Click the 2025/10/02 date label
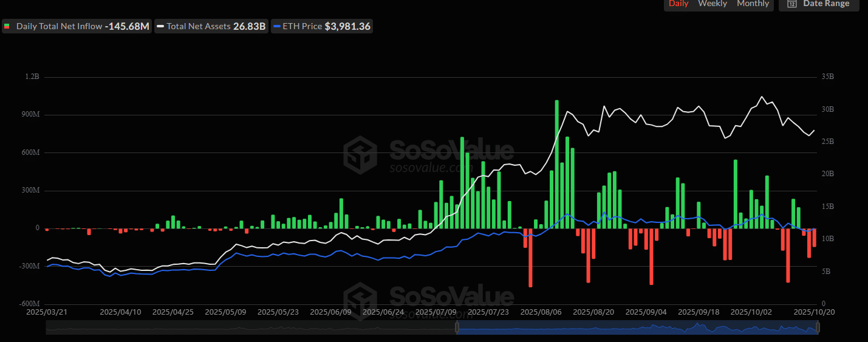The height and width of the screenshot is (342, 868). tap(751, 312)
